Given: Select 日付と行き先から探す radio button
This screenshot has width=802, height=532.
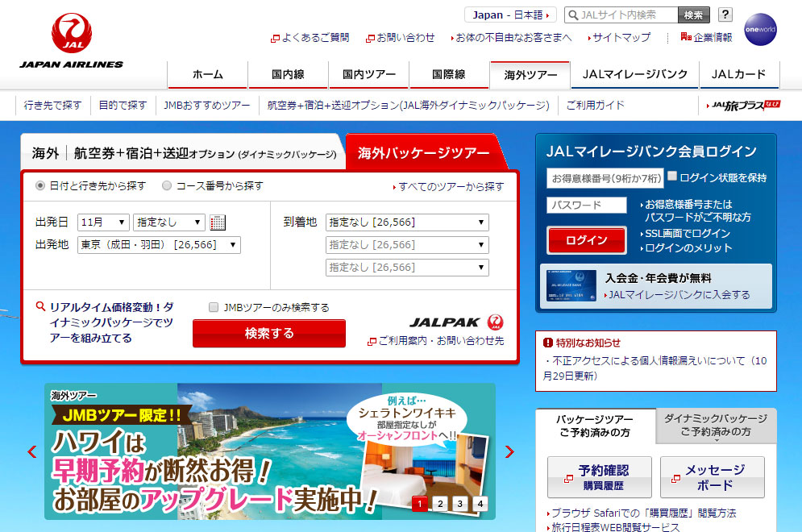Looking at the screenshot, I should pos(39,185).
